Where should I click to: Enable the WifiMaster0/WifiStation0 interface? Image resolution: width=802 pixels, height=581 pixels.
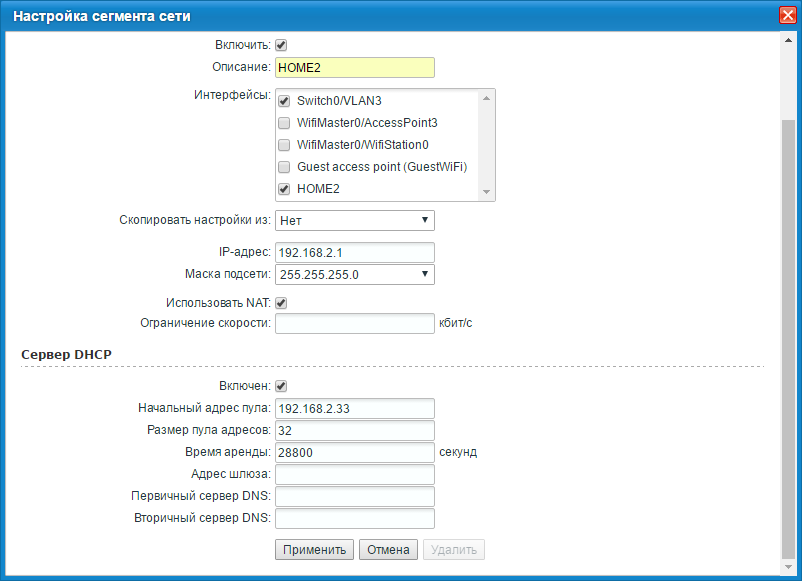(x=284, y=145)
